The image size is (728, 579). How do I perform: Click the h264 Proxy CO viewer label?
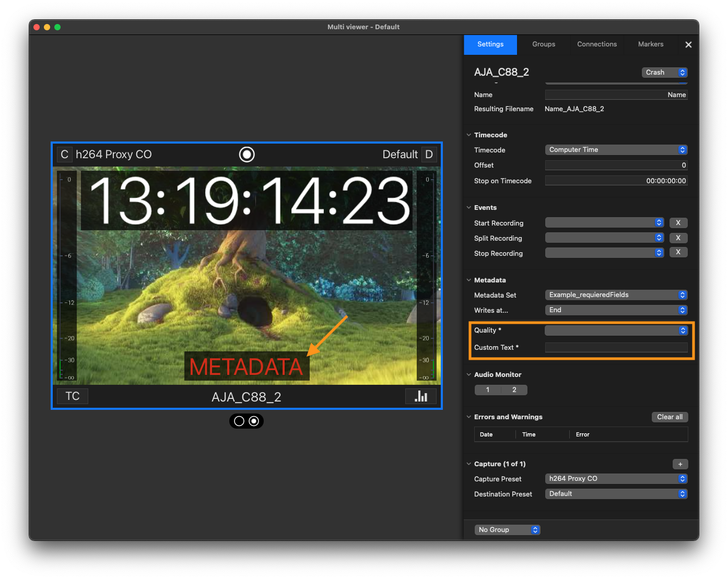[114, 155]
